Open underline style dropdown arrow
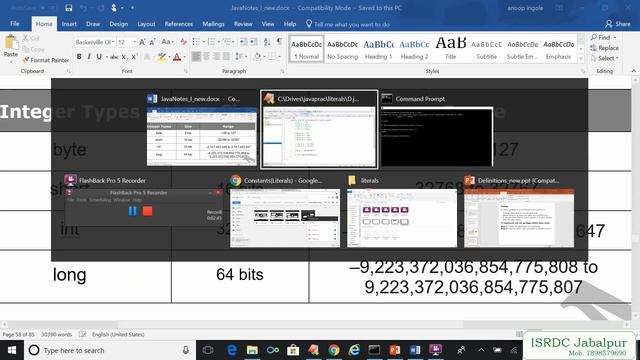The height and width of the screenshot is (360, 640). [107, 57]
